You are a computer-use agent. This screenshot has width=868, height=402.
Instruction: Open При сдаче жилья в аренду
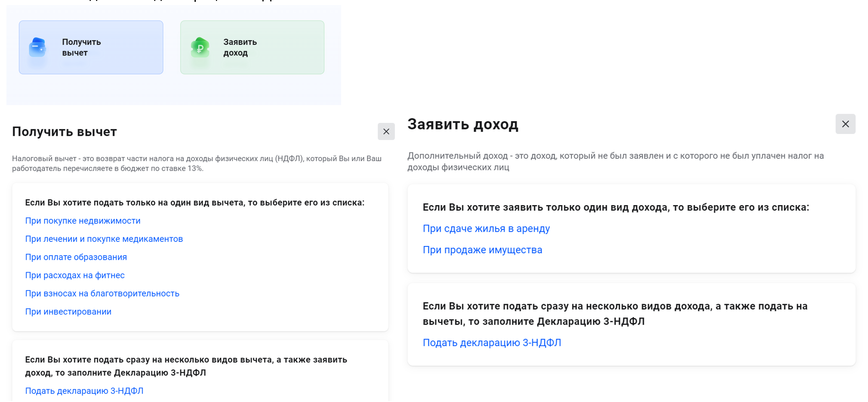coord(486,229)
